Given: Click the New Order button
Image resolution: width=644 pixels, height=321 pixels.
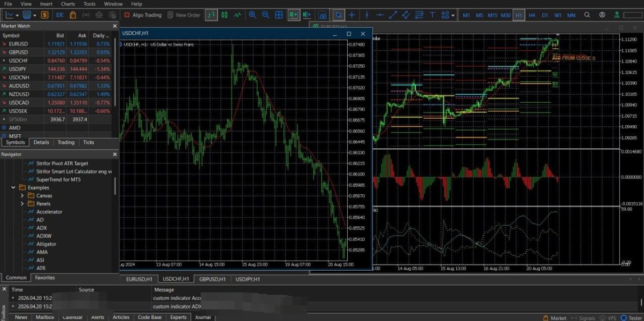Looking at the screenshot, I should tap(183, 15).
